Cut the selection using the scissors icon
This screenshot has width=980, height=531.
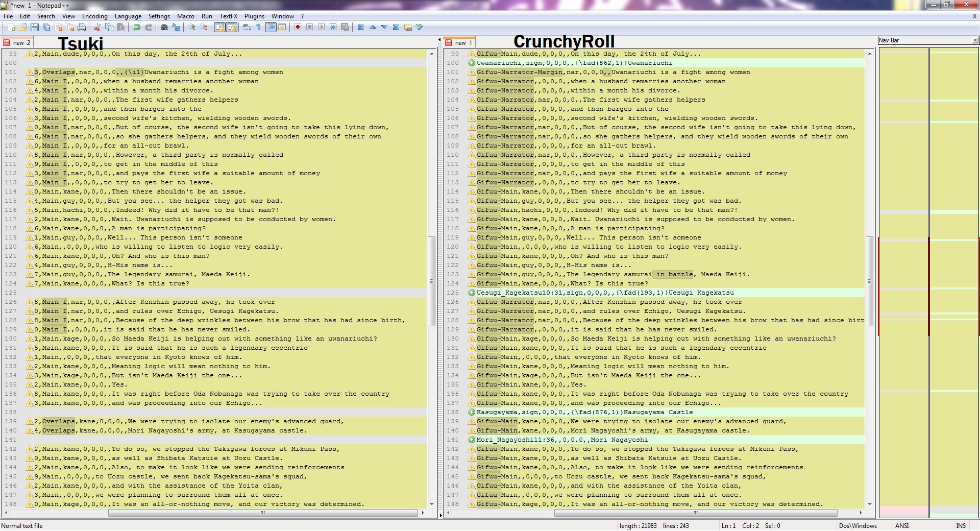[x=97, y=28]
